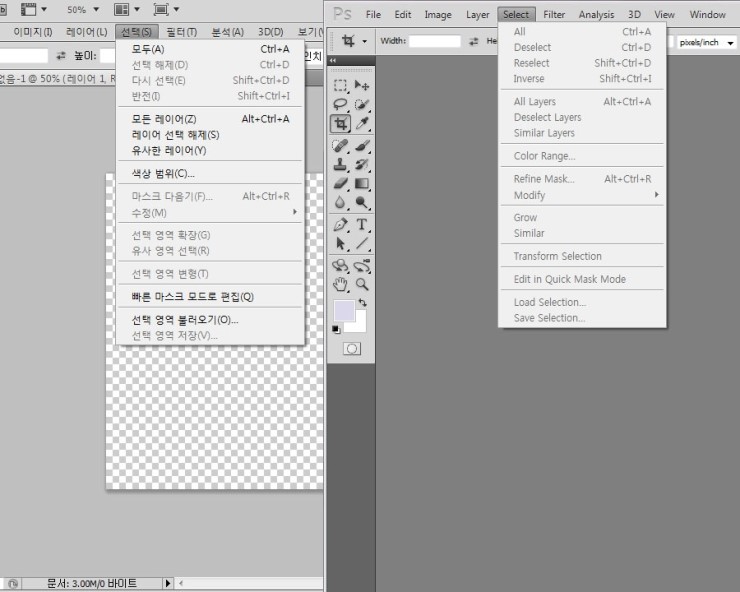This screenshot has width=740, height=592.
Task: Collapse the toolbox with double-arrow
Action: (x=333, y=60)
